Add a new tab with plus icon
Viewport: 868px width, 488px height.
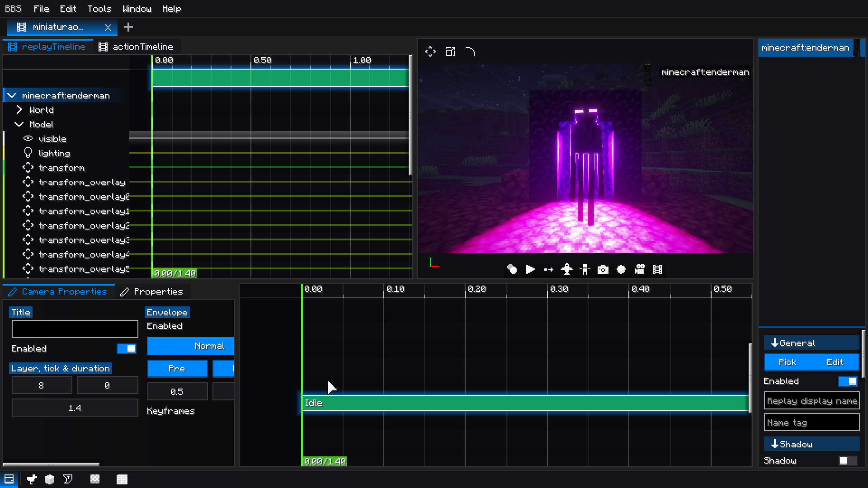click(x=128, y=27)
